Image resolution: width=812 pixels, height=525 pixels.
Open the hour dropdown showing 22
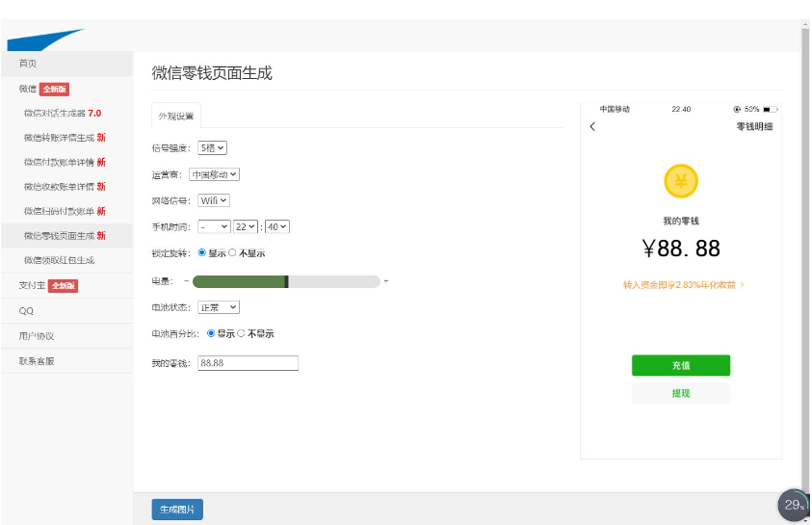[246, 226]
